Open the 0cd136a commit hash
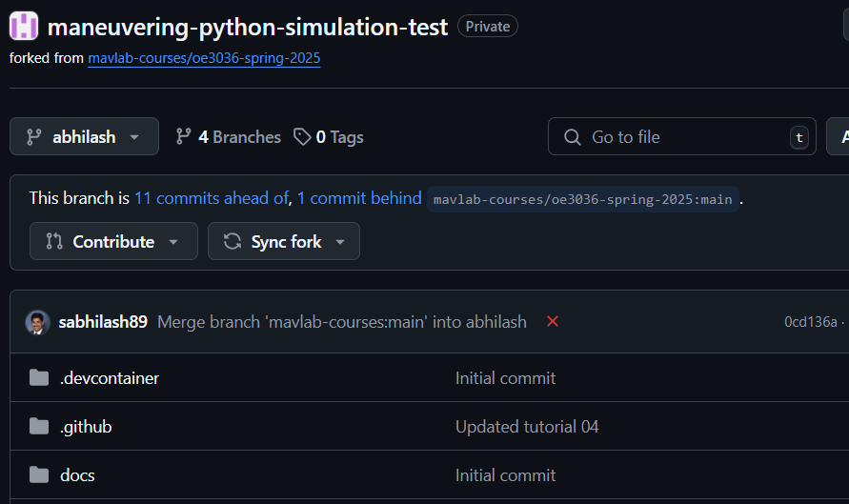This screenshot has height=504, width=849. 810,322
